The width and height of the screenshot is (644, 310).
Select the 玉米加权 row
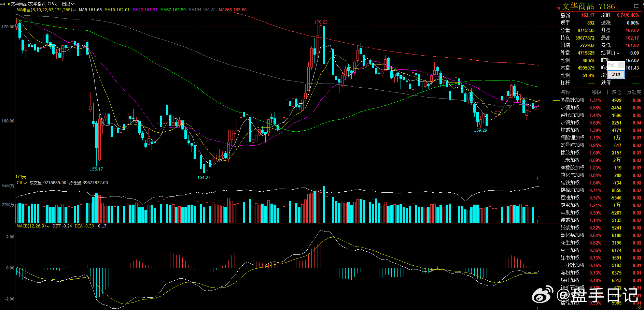point(601,160)
